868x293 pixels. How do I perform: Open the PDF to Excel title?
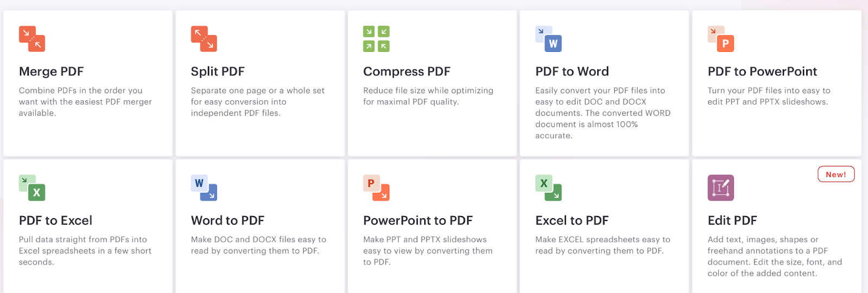56,220
